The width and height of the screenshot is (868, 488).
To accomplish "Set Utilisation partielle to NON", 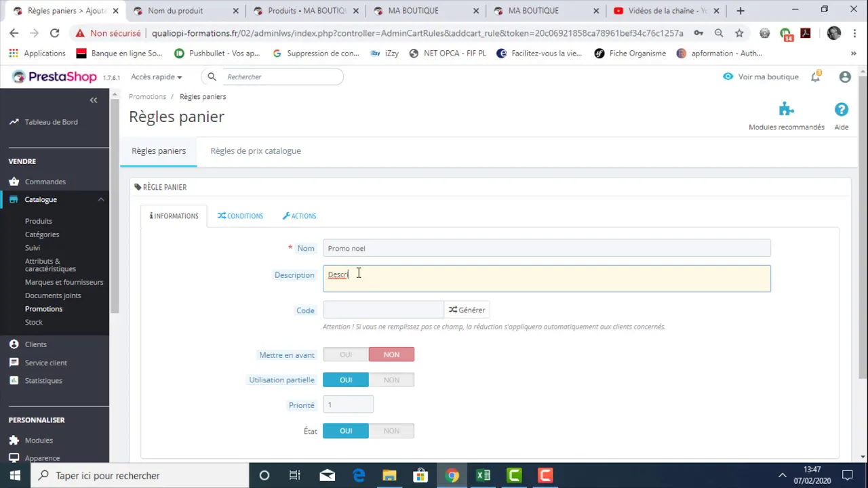I will click(391, 380).
